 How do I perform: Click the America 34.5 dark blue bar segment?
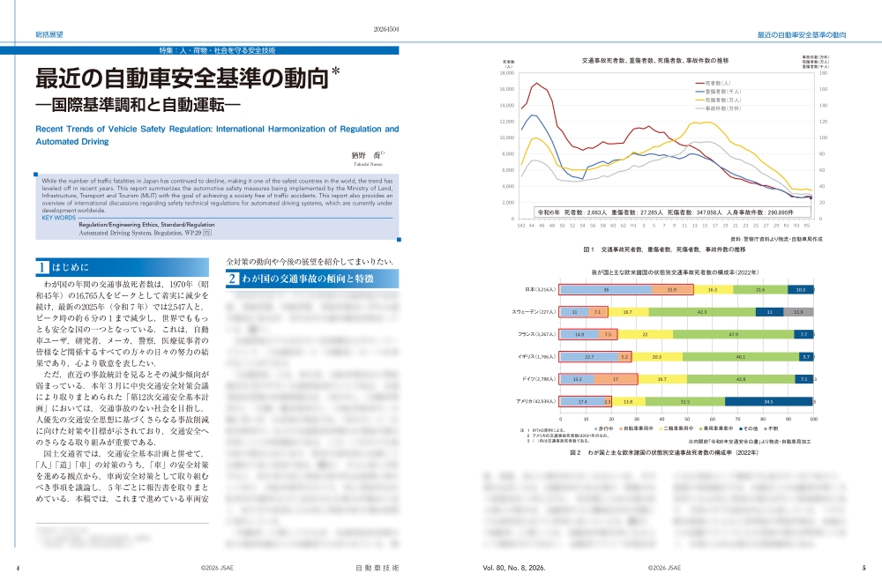pyautogui.click(x=768, y=401)
